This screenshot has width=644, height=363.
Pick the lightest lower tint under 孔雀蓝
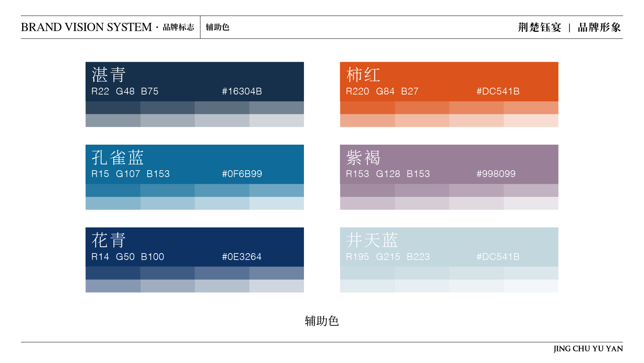[x=277, y=204]
